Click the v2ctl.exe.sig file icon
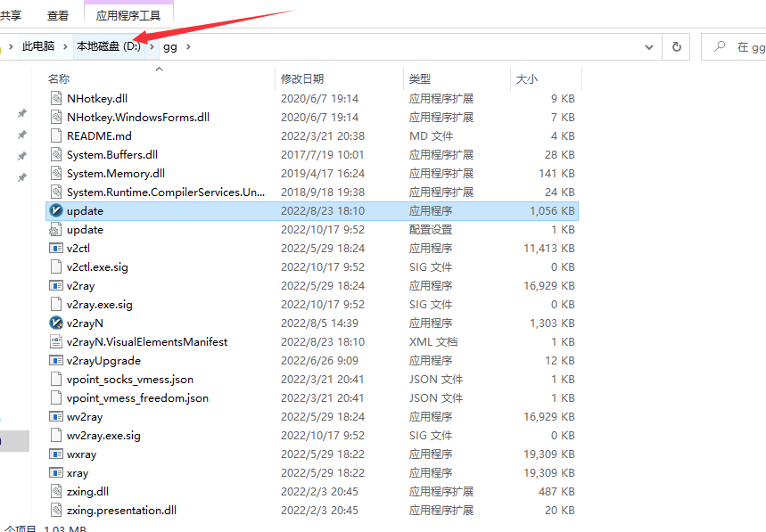Screen dimensions: 766x532 (56, 267)
